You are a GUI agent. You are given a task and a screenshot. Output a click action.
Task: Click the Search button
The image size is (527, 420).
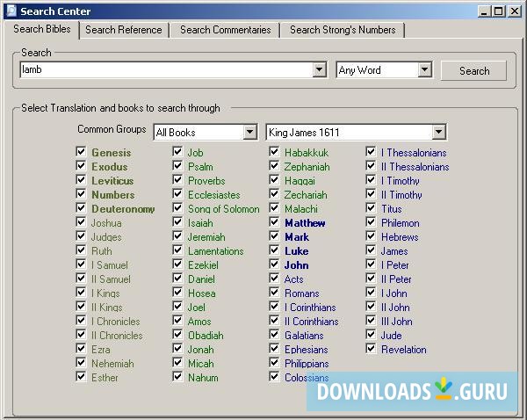474,70
